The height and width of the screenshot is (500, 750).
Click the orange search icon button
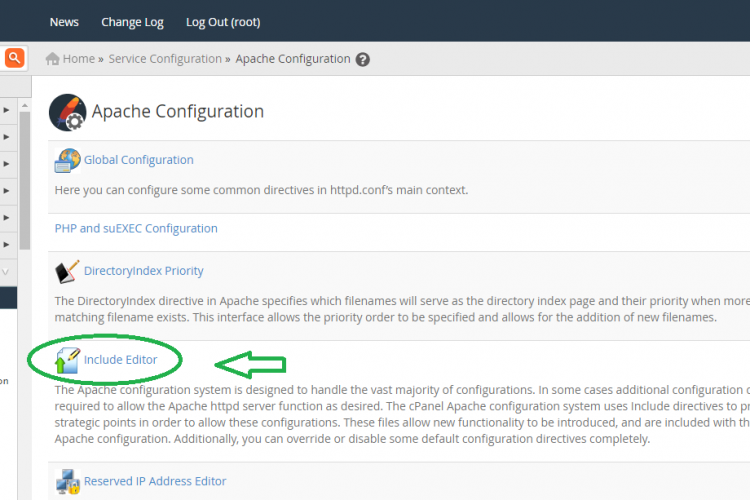[x=14, y=58]
